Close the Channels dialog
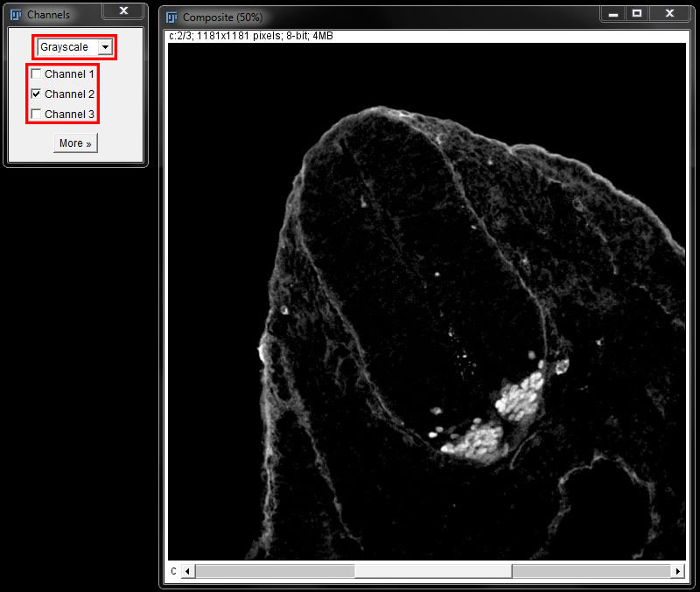This screenshot has width=700, height=592. pyautogui.click(x=123, y=11)
